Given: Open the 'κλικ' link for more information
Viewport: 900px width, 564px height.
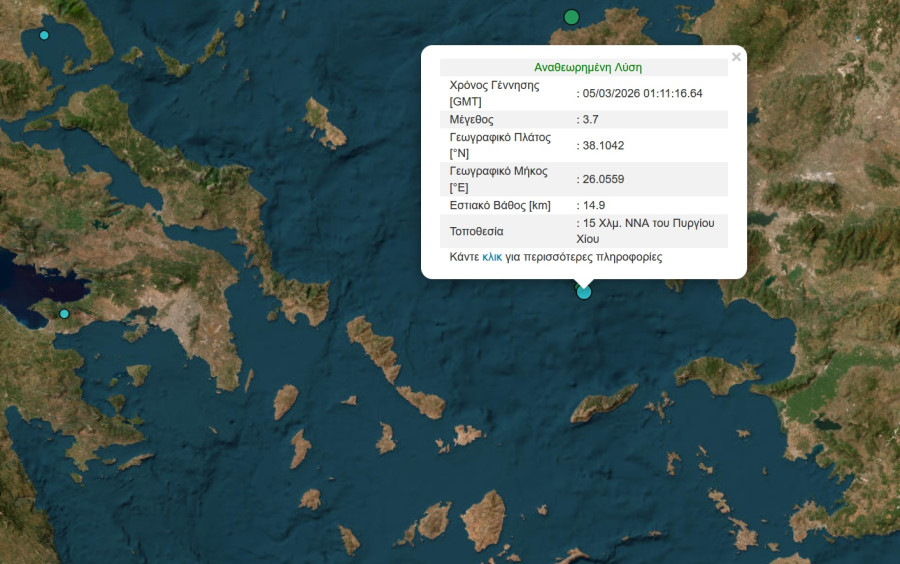Looking at the screenshot, I should point(491,257).
